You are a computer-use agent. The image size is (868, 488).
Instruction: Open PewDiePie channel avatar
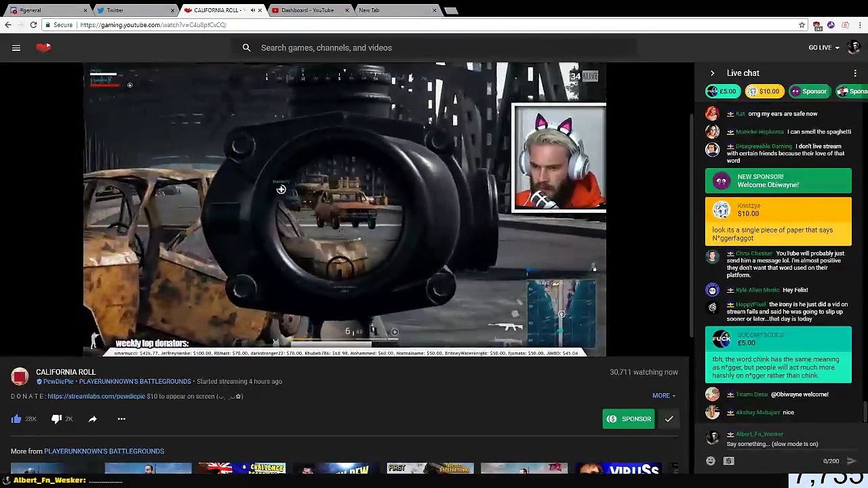pyautogui.click(x=20, y=377)
